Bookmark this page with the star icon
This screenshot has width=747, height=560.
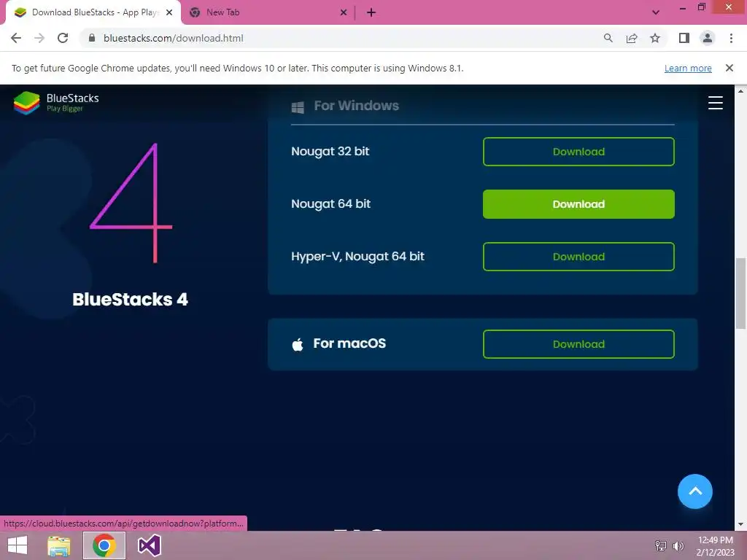coord(655,38)
